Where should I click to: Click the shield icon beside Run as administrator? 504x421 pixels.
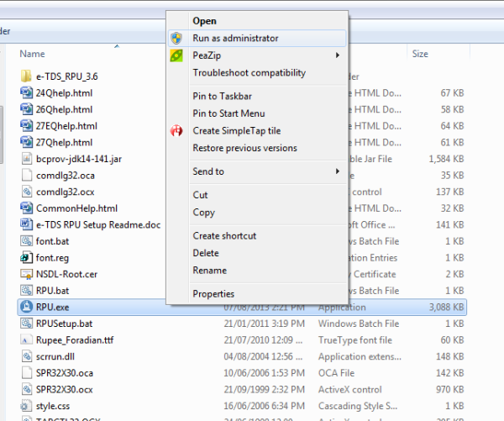(x=177, y=39)
